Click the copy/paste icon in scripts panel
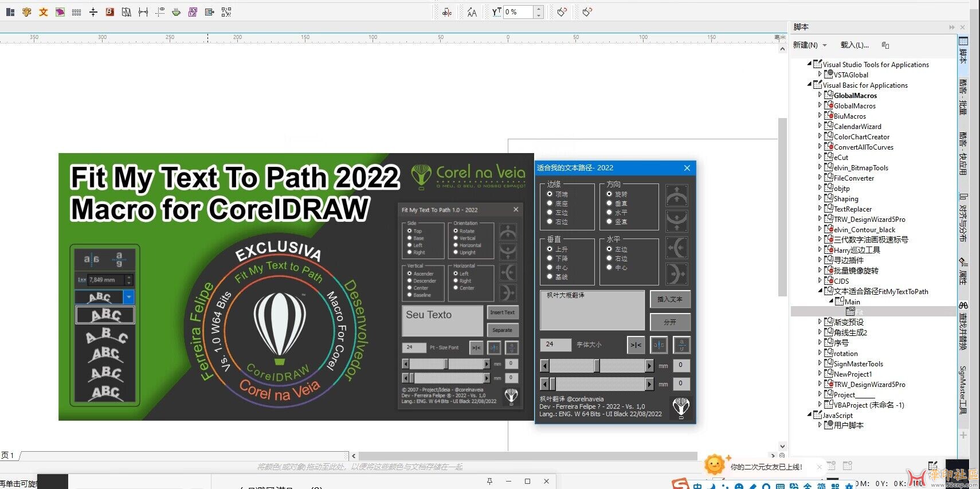The height and width of the screenshot is (489, 980). (885, 45)
